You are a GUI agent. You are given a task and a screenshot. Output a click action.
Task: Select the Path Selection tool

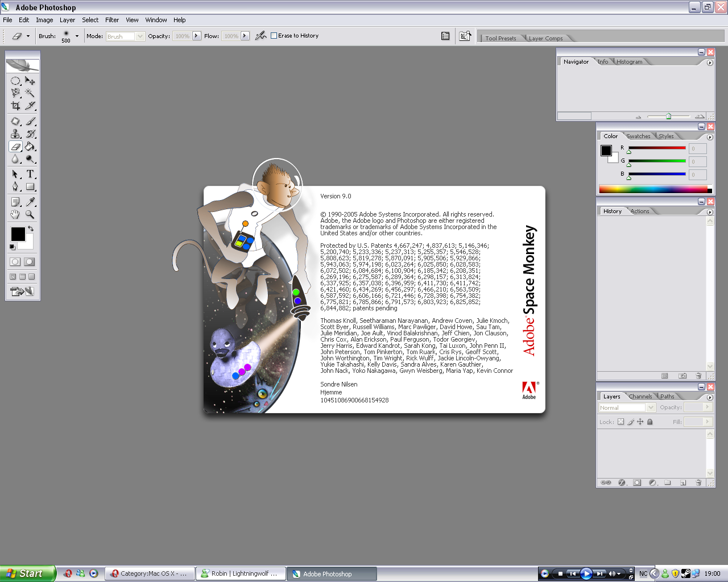coord(15,174)
